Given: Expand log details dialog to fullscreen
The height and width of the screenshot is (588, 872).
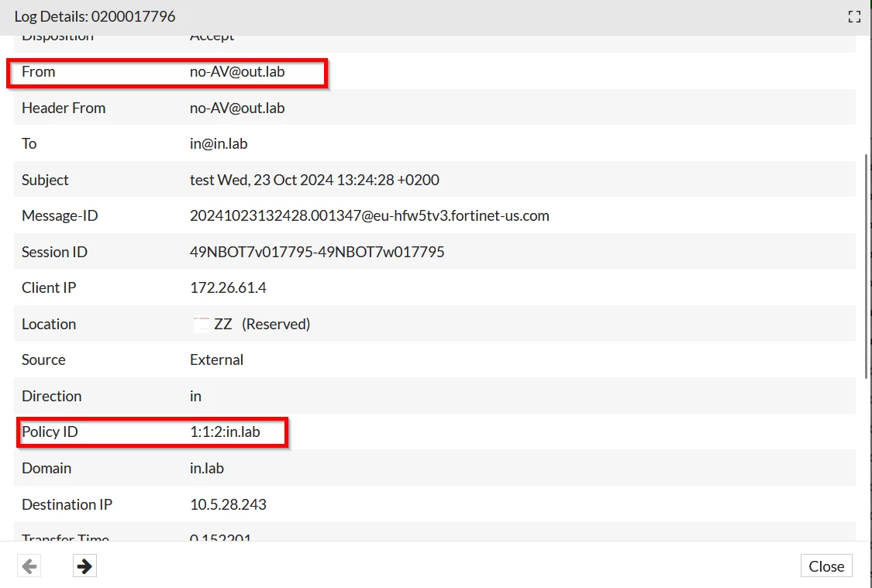Looking at the screenshot, I should [x=854, y=17].
